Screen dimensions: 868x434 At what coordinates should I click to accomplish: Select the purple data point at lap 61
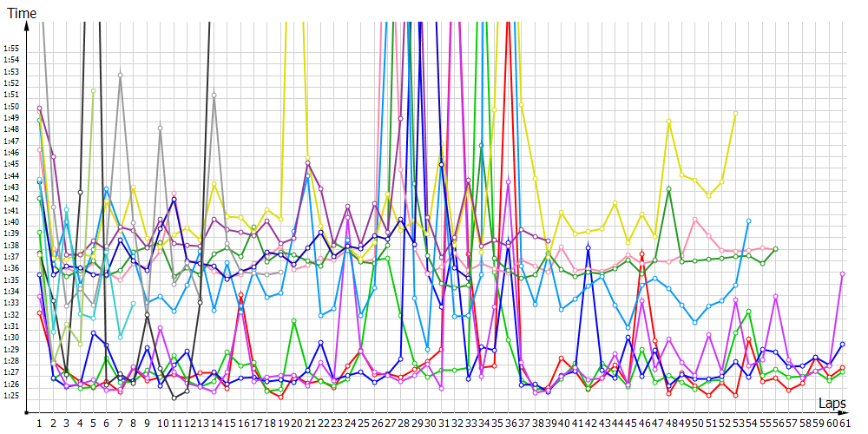coord(843,273)
